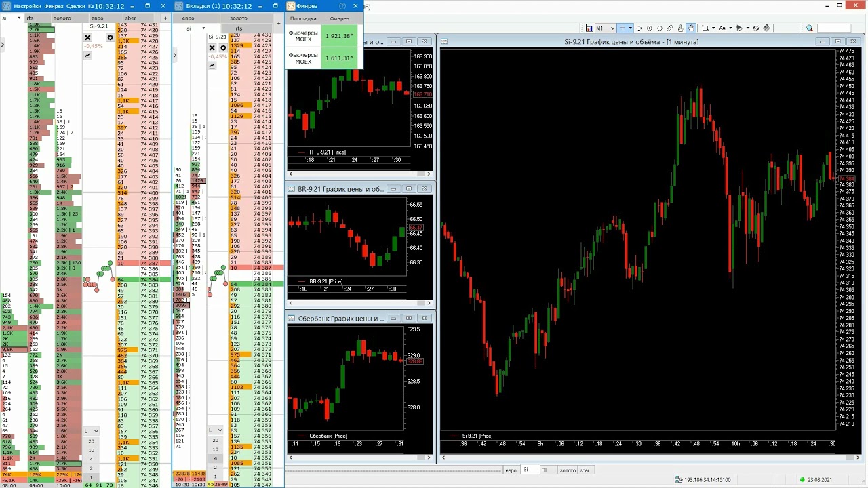Open L dropdown in second order book
The width and height of the screenshot is (868, 488).
[216, 430]
